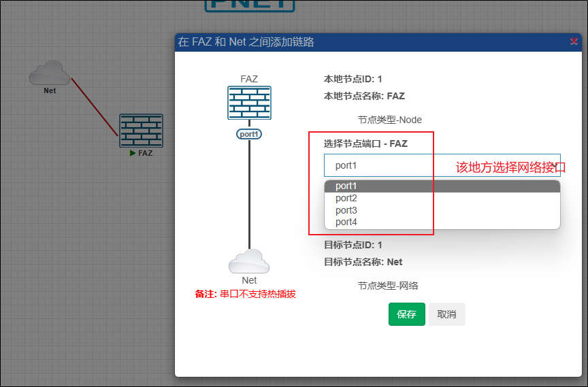The width and height of the screenshot is (588, 387).
Task: Click the 目标节点名称: Net text
Action: point(363,262)
